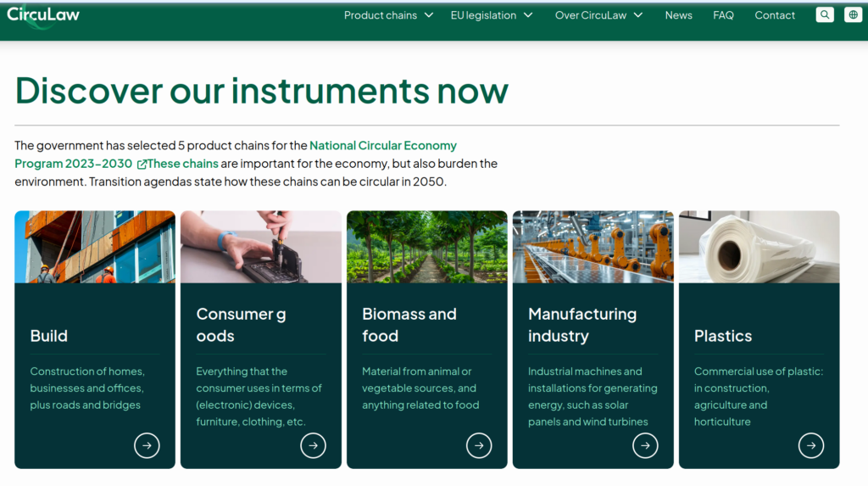Open the search magnifier icon
The image size is (868, 486).
pyautogui.click(x=824, y=15)
